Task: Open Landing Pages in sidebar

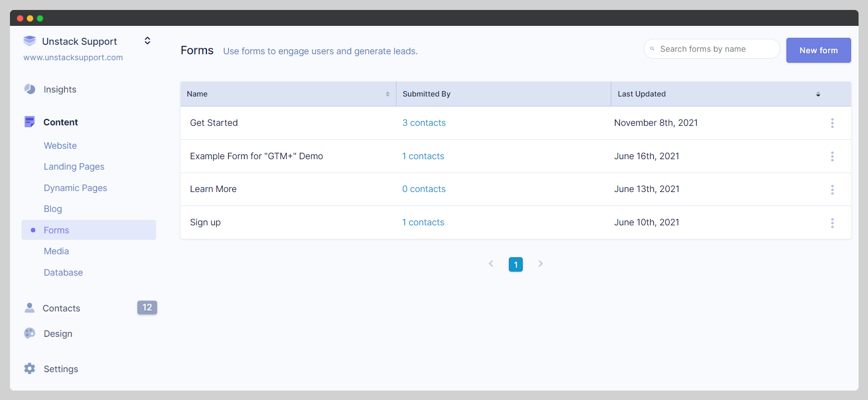Action: (x=74, y=167)
